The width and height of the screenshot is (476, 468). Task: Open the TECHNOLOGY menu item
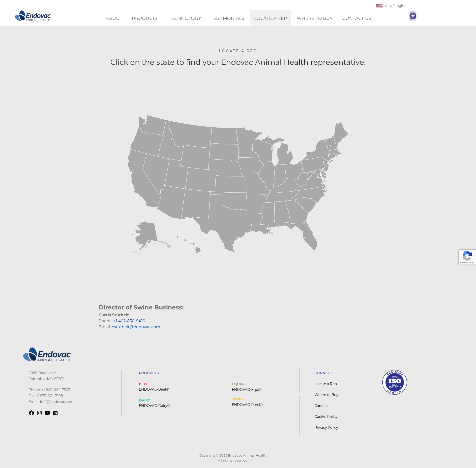[x=185, y=18]
